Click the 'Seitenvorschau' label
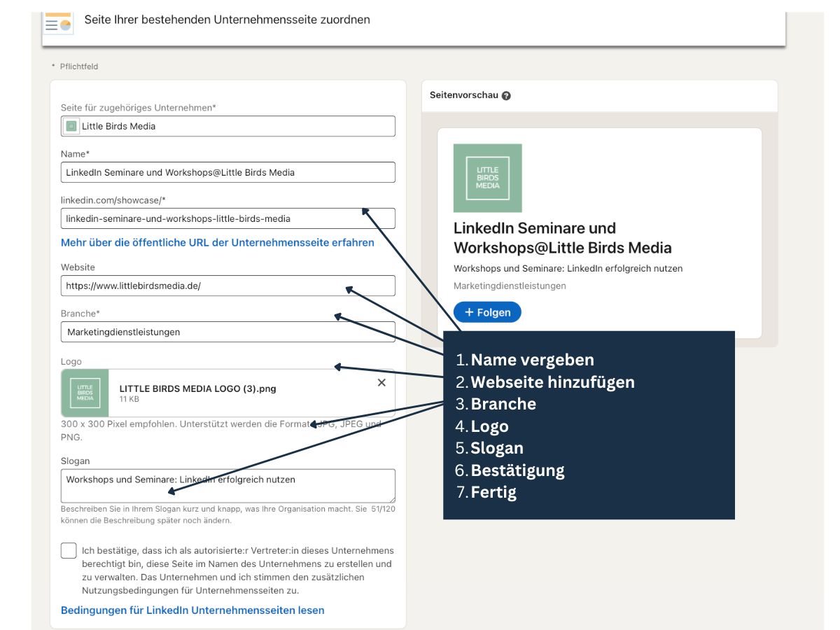This screenshot has height=630, width=840. pyautogui.click(x=464, y=95)
